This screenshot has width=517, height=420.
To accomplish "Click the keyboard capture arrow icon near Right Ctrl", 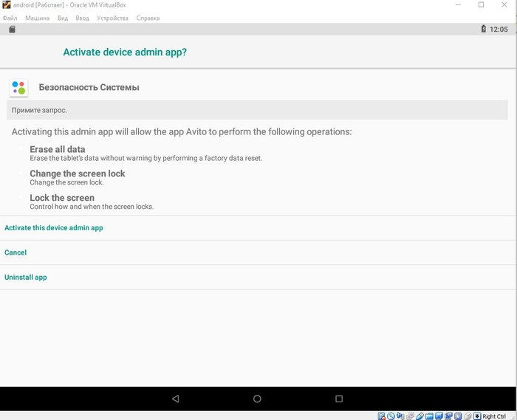I will pos(477,416).
